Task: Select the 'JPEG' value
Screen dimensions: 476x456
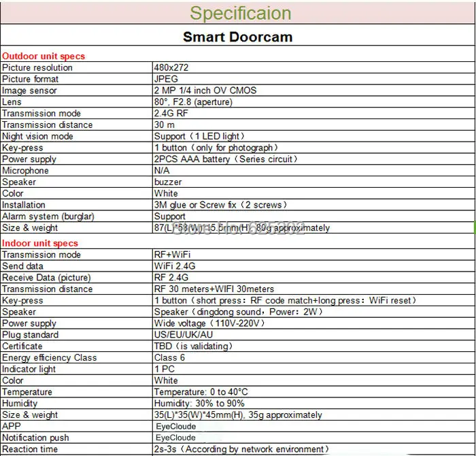Action: click(x=166, y=79)
